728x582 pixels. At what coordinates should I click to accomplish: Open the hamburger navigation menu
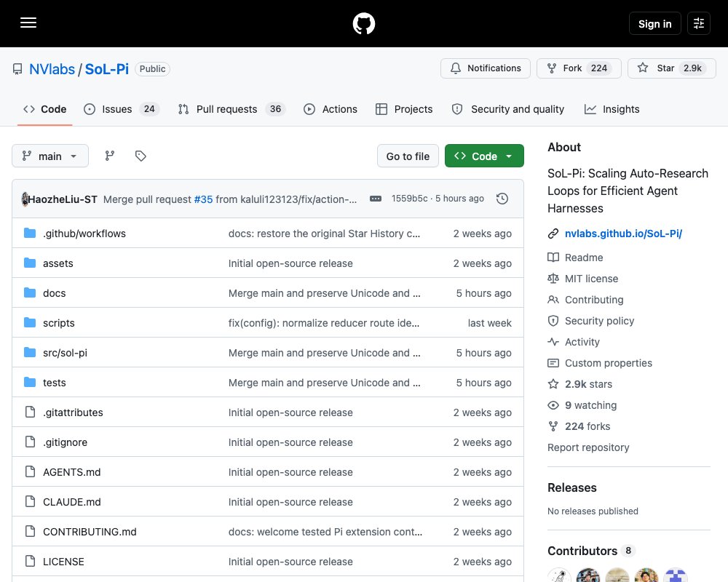click(x=28, y=23)
